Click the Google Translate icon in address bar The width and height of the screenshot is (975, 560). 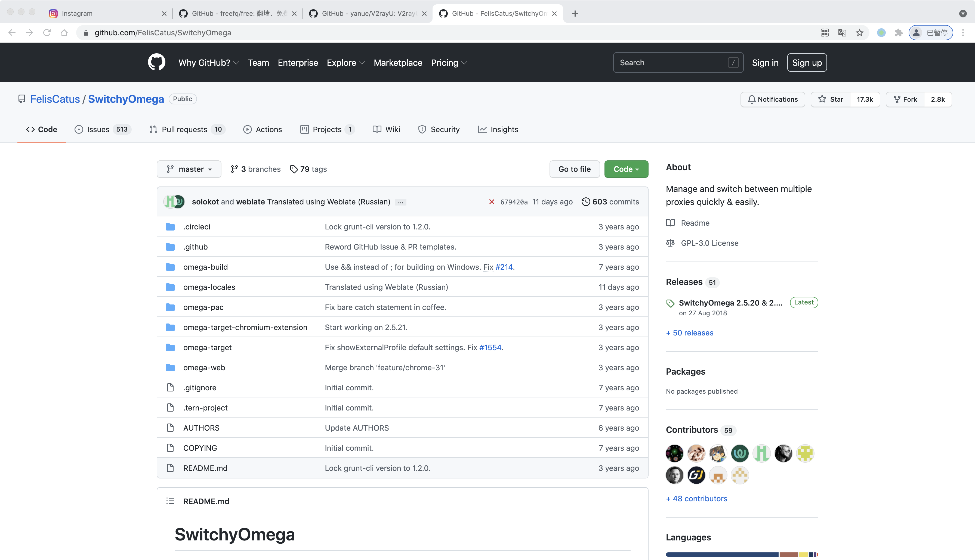pyautogui.click(x=842, y=33)
